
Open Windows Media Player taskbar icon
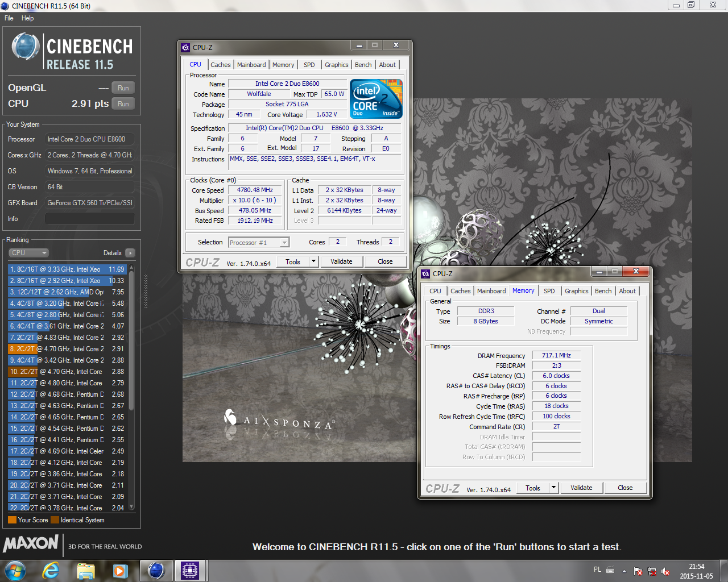[x=120, y=570]
